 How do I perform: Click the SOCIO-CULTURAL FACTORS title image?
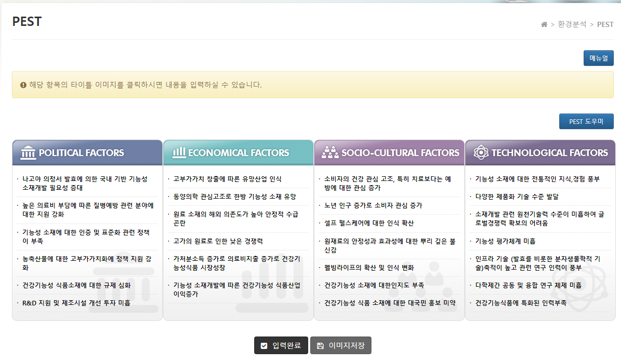(x=389, y=152)
